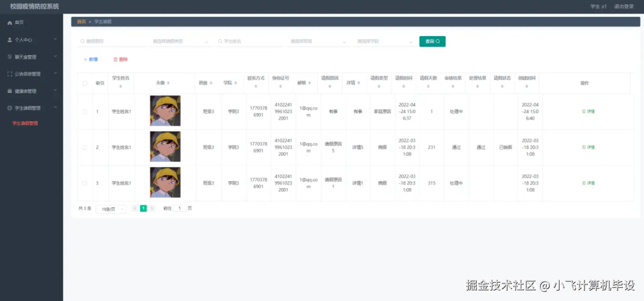Click the 请假原因5 cell
Viewport: 644px width, 301px height.
tap(333, 147)
